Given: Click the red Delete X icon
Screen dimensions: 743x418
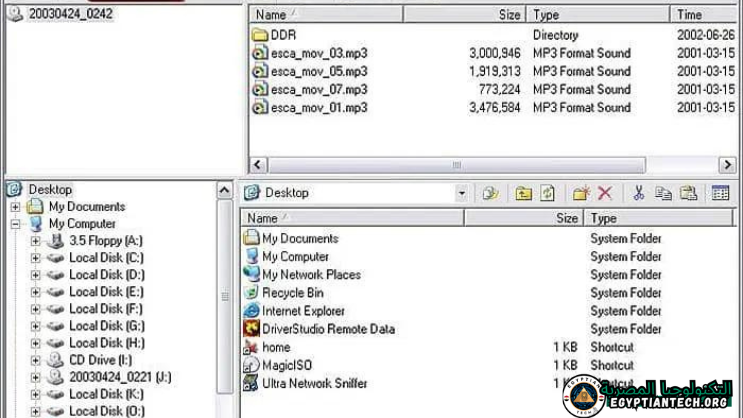Looking at the screenshot, I should click(x=605, y=193).
